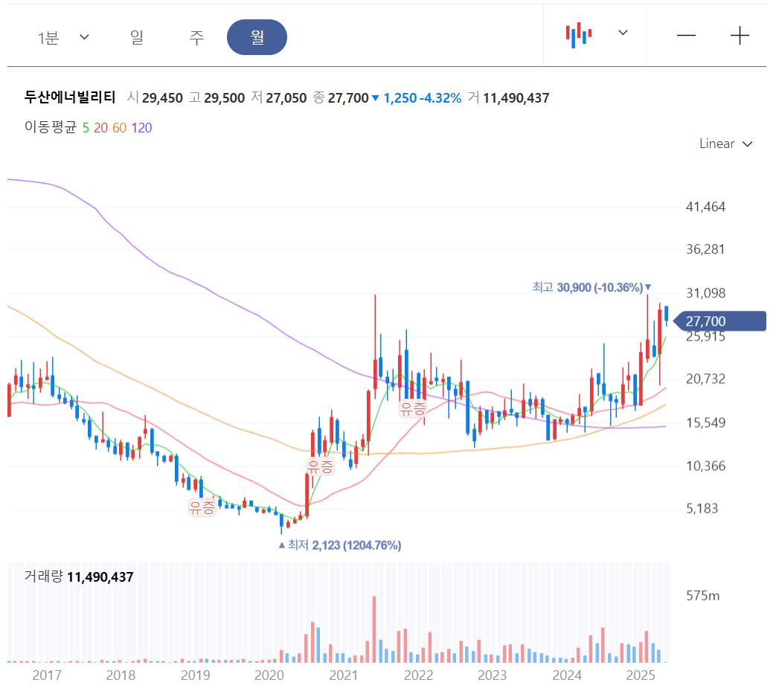Select the 월 monthly chart tab
This screenshot has height=700, width=779.
click(x=257, y=37)
